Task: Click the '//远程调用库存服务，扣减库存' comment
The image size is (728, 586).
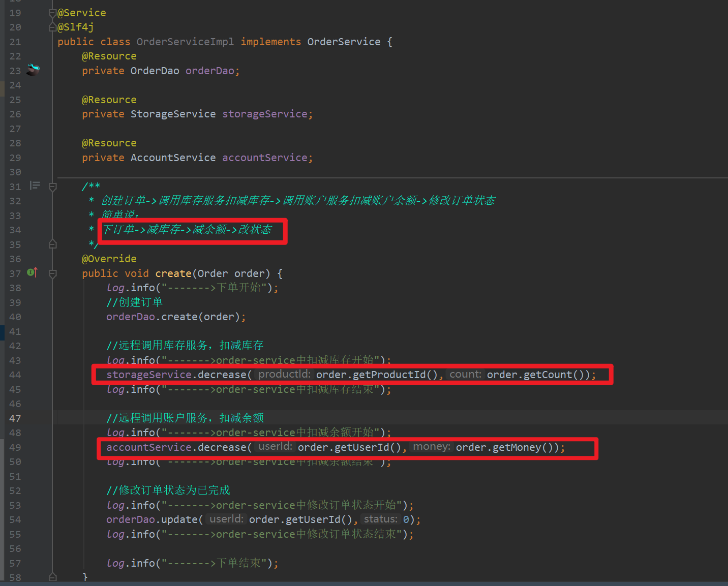Action: [x=185, y=346]
